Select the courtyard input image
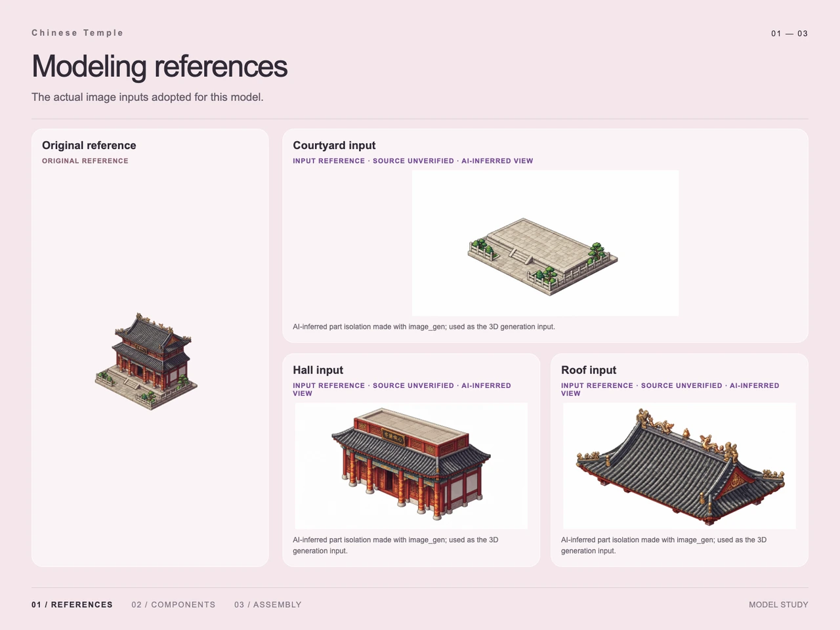 pyautogui.click(x=545, y=243)
